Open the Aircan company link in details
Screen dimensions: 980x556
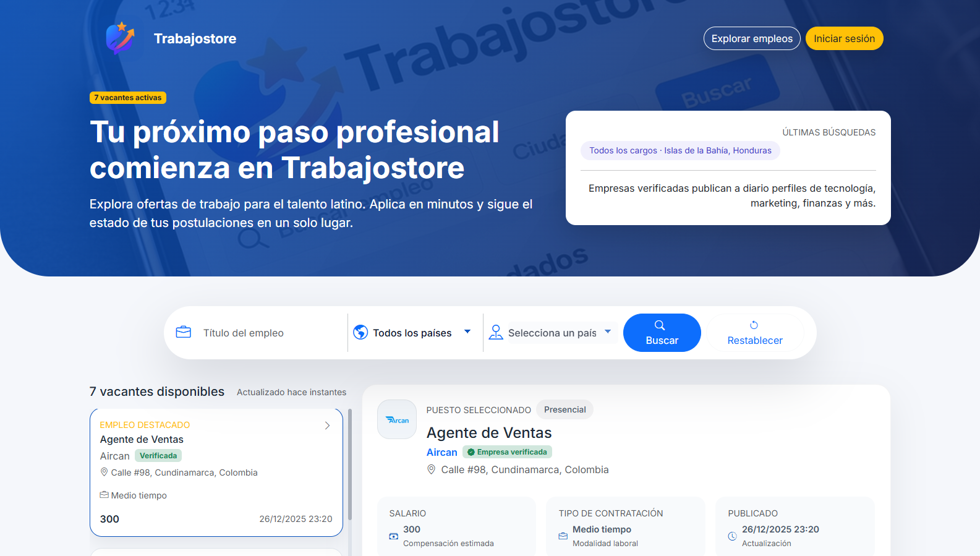pyautogui.click(x=442, y=452)
